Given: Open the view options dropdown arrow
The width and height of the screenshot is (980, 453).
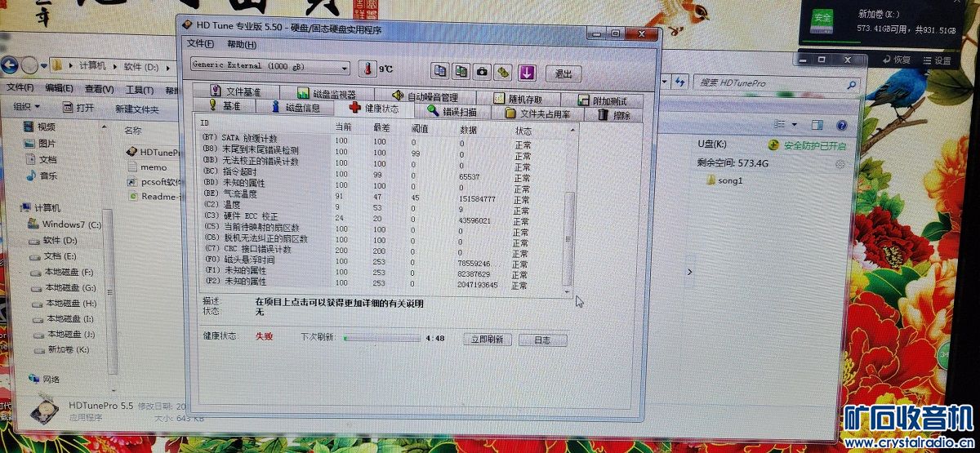Looking at the screenshot, I should 794,124.
